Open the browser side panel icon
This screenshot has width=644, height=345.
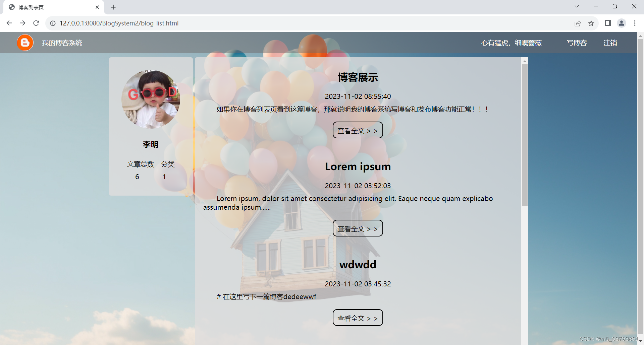[x=607, y=23]
